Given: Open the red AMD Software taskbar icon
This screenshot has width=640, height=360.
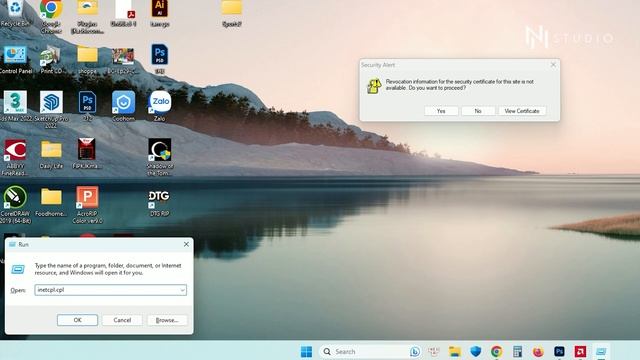Looking at the screenshot, I should pyautogui.click(x=580, y=351).
